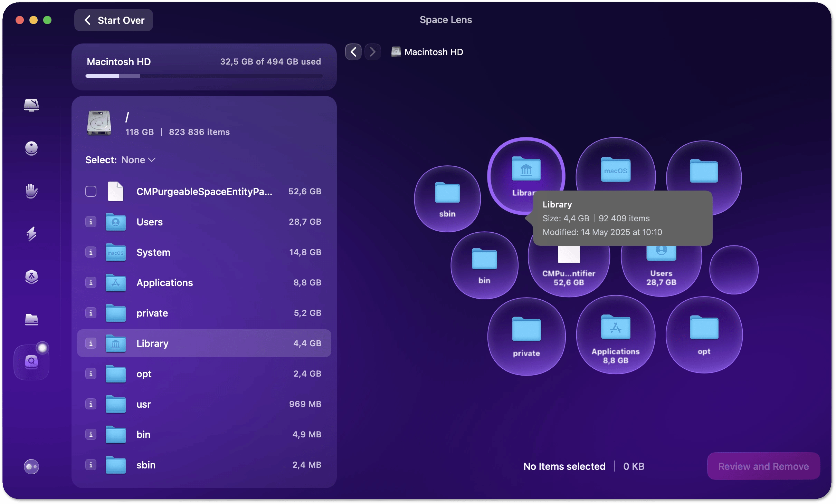Click the info badge for sbin
This screenshot has height=504, width=836.
pos(91,465)
